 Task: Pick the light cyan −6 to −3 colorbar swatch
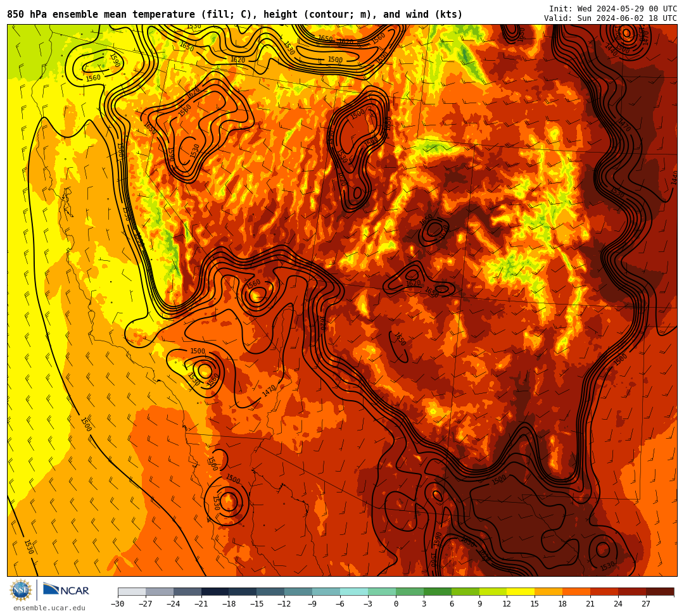354,591
